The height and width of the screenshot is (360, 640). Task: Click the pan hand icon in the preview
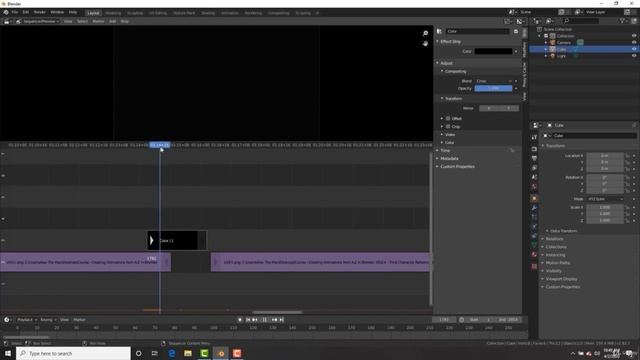(425, 43)
